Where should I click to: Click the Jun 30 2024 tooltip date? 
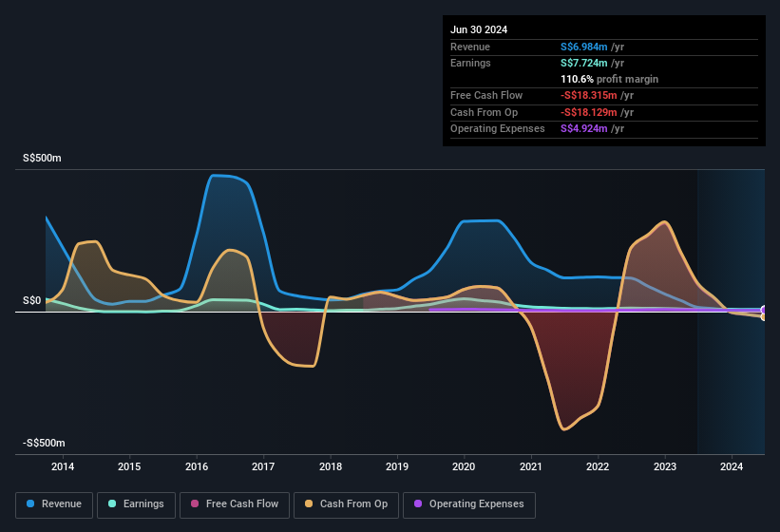click(x=479, y=29)
